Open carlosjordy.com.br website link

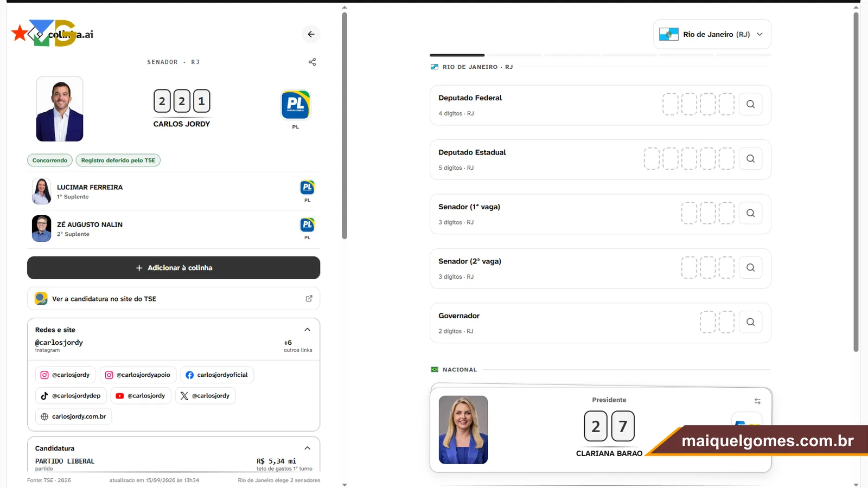point(73,416)
